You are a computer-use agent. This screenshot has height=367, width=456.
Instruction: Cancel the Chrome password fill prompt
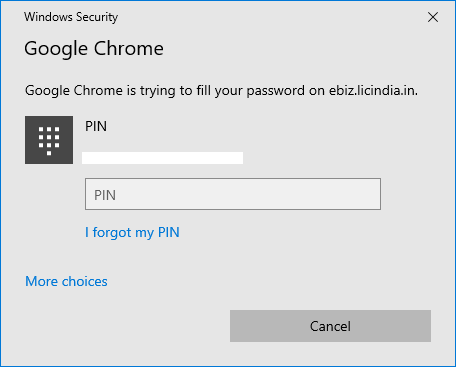click(330, 326)
